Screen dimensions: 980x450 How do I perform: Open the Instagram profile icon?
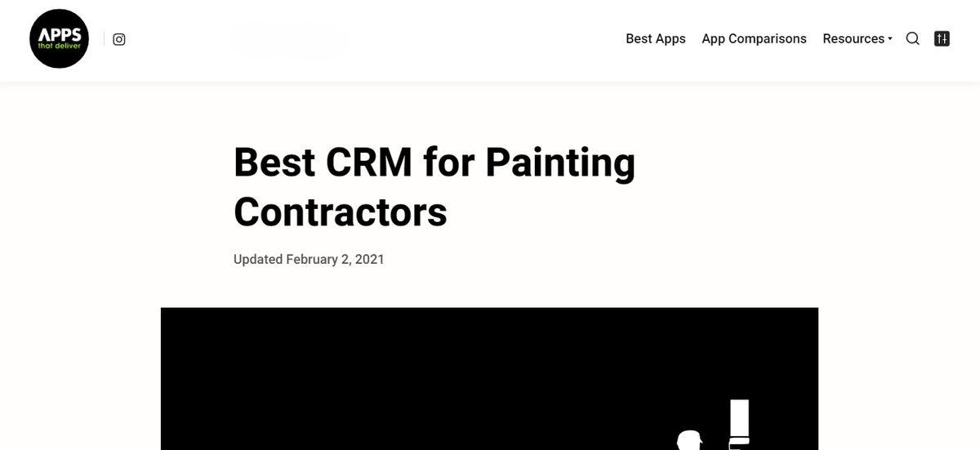pos(119,39)
